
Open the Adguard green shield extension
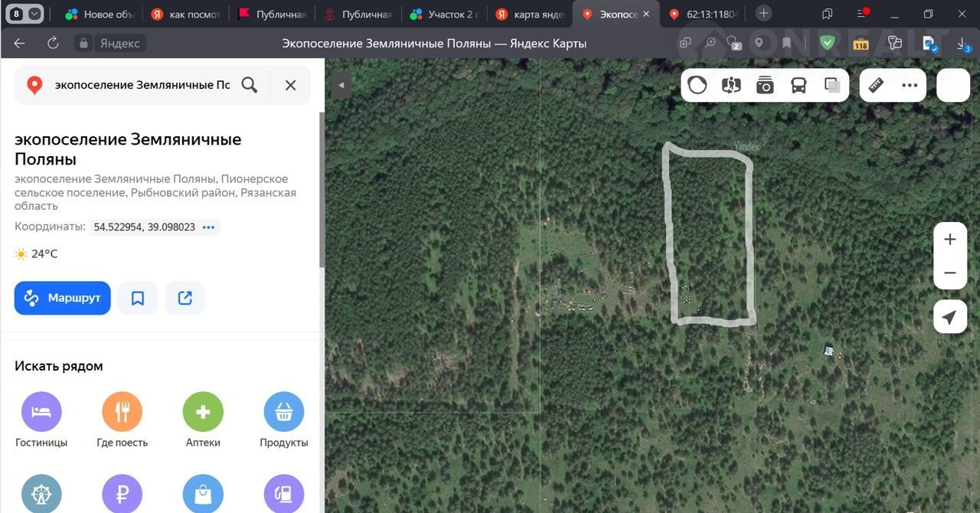[827, 43]
